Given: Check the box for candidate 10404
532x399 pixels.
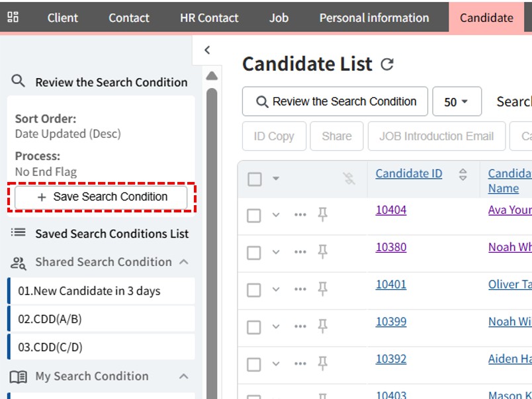Looking at the screenshot, I should 254,215.
